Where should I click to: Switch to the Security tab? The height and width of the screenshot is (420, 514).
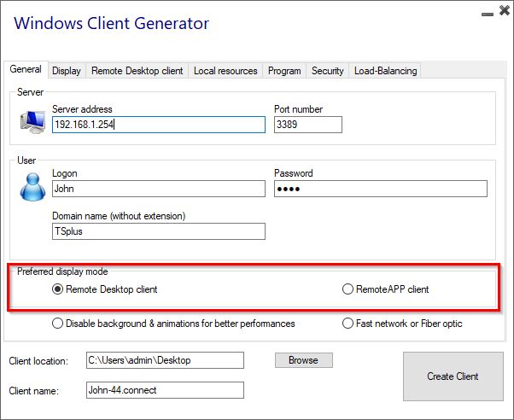tap(327, 71)
